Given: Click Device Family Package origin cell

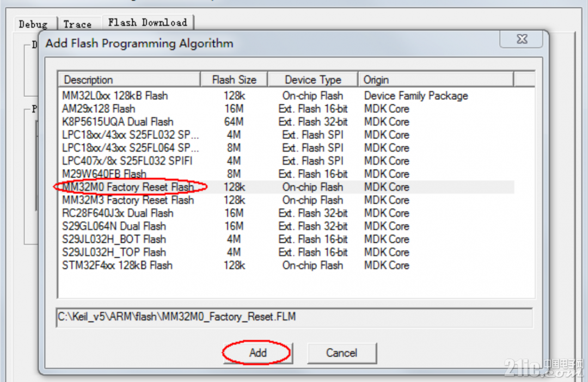Looking at the screenshot, I should [x=416, y=96].
